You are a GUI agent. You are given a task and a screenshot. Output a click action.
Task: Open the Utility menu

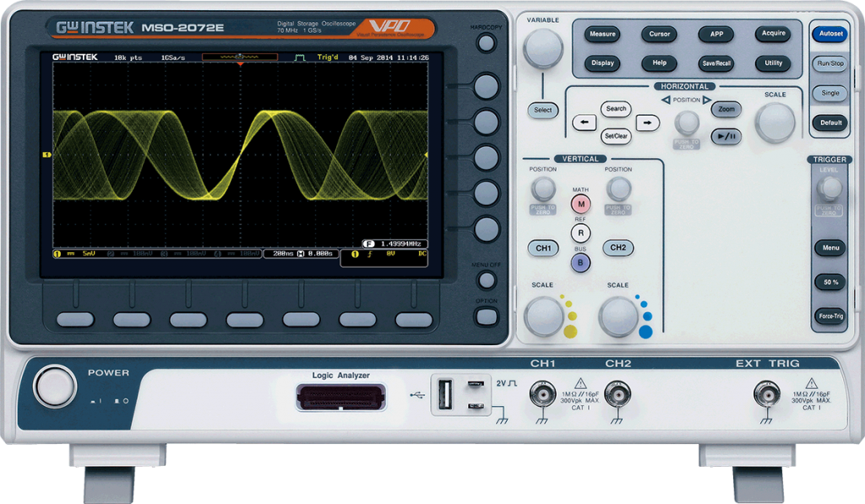[x=773, y=63]
